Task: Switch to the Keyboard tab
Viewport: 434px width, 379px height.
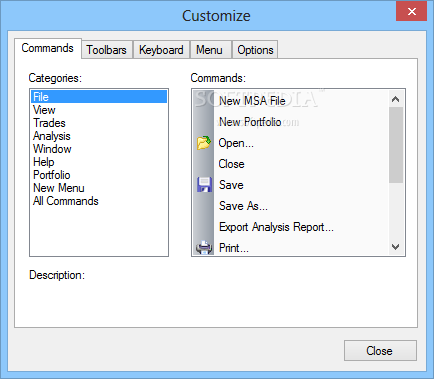Action: (x=161, y=50)
